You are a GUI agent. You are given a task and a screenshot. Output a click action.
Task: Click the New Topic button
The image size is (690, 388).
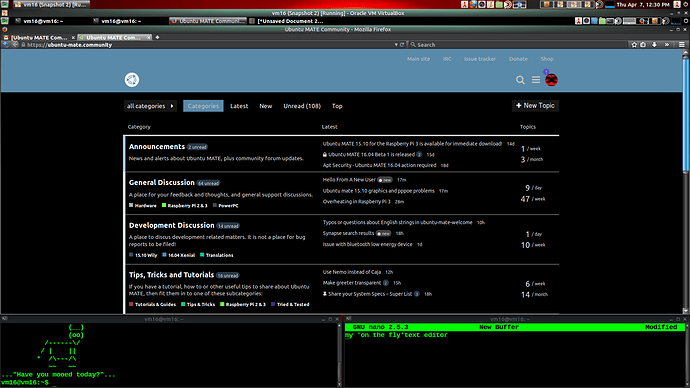pos(535,106)
